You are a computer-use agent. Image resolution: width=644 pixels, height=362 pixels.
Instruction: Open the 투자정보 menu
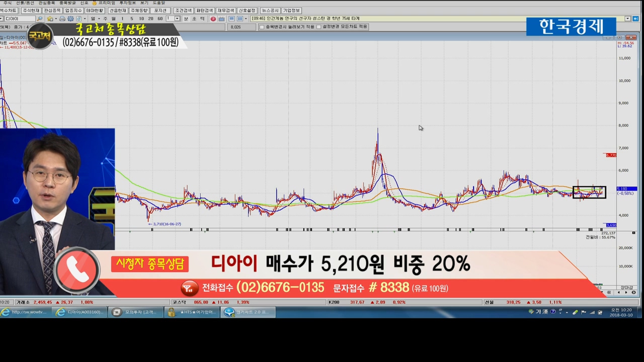pos(127,3)
